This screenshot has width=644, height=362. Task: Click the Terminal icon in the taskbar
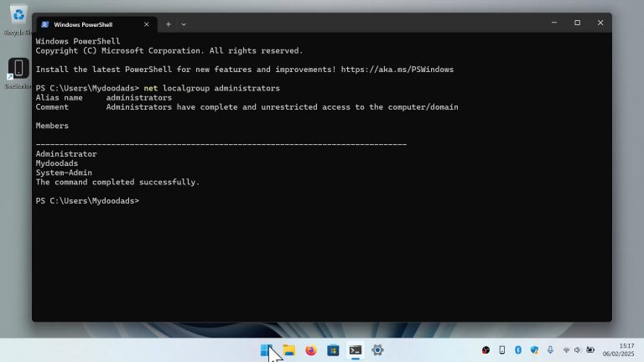coord(356,350)
